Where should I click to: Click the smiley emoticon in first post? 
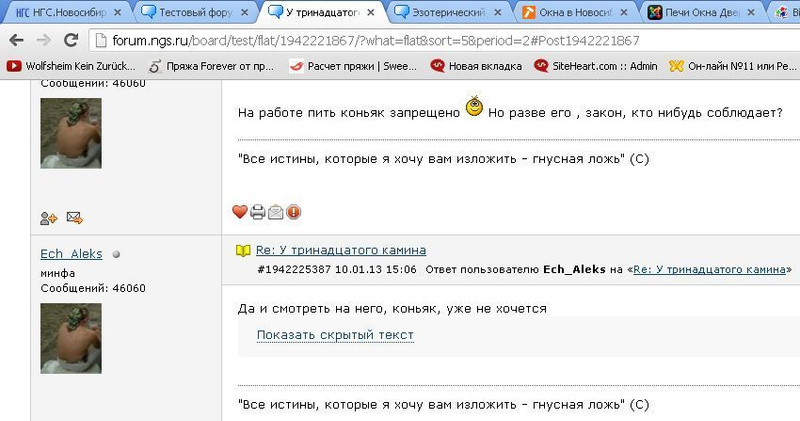474,106
